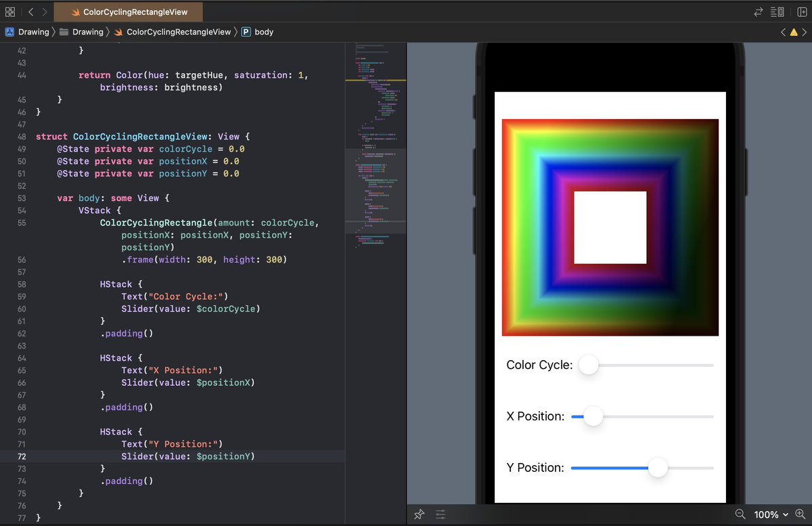Click the warning issue triangle icon
The image size is (812, 526).
(794, 32)
